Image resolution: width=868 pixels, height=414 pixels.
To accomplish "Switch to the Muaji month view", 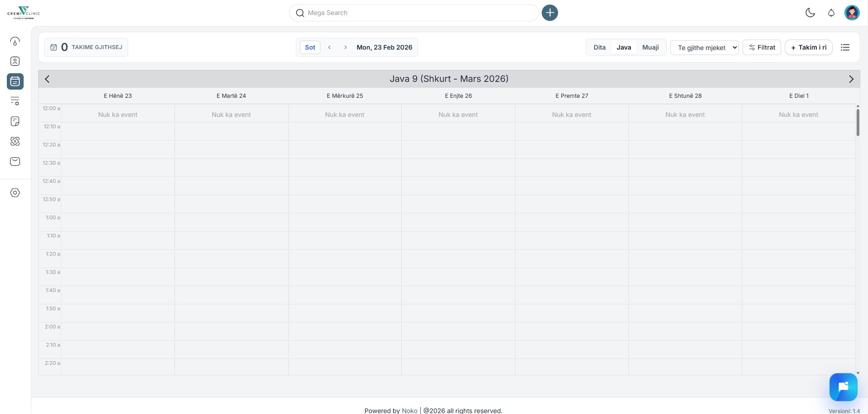I will [x=650, y=47].
